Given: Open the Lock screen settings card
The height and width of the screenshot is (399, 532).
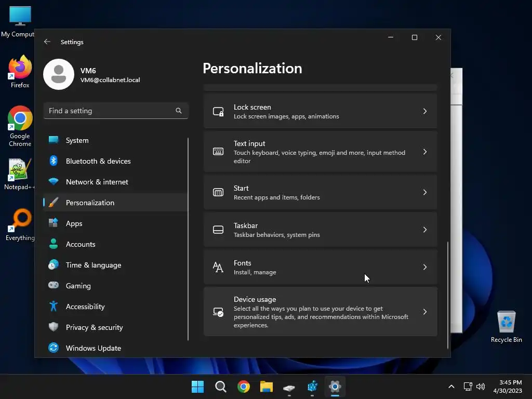Looking at the screenshot, I should pos(320,111).
